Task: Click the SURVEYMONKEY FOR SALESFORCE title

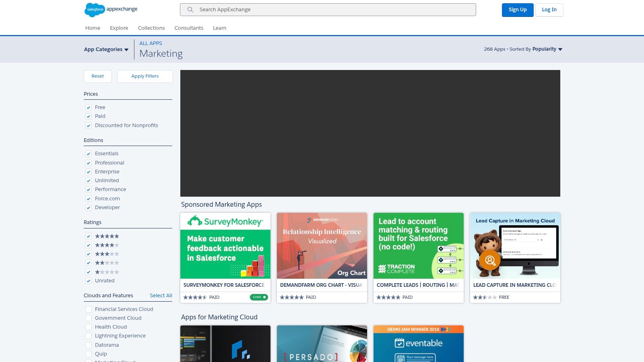Action: (224, 285)
